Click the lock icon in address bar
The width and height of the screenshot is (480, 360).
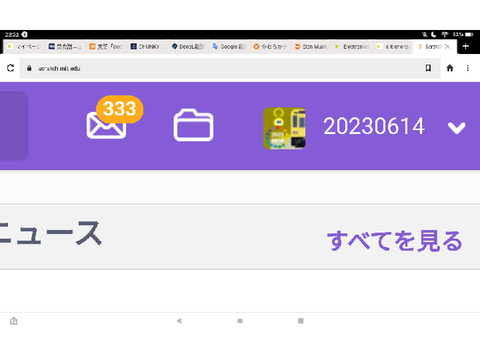[x=29, y=68]
